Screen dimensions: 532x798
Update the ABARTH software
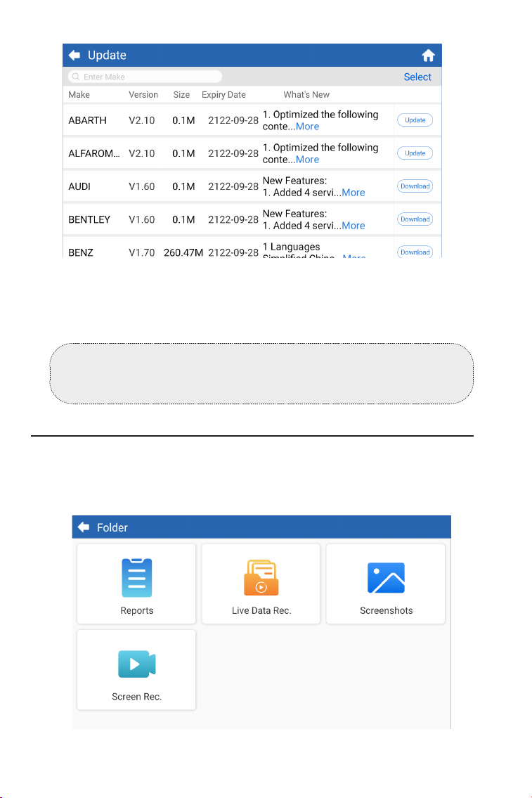415,120
